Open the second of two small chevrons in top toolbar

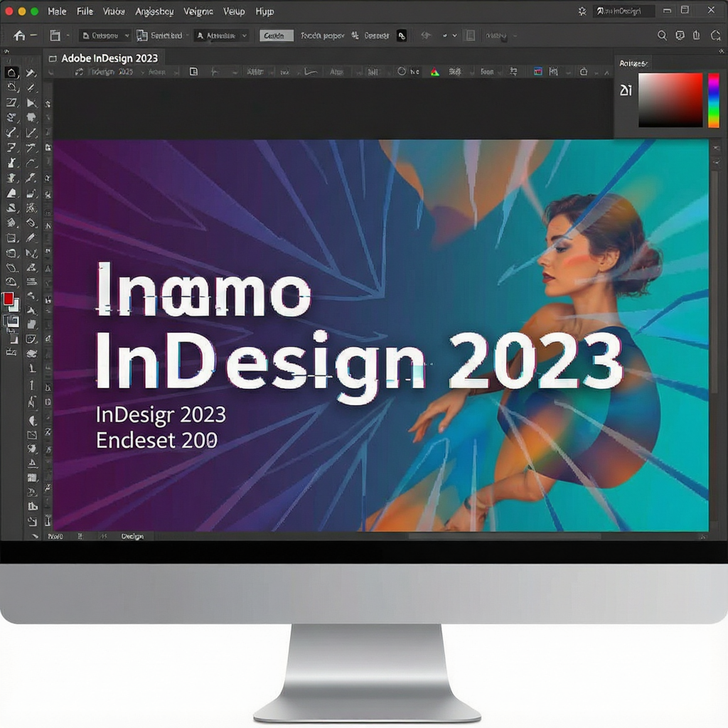point(454,36)
